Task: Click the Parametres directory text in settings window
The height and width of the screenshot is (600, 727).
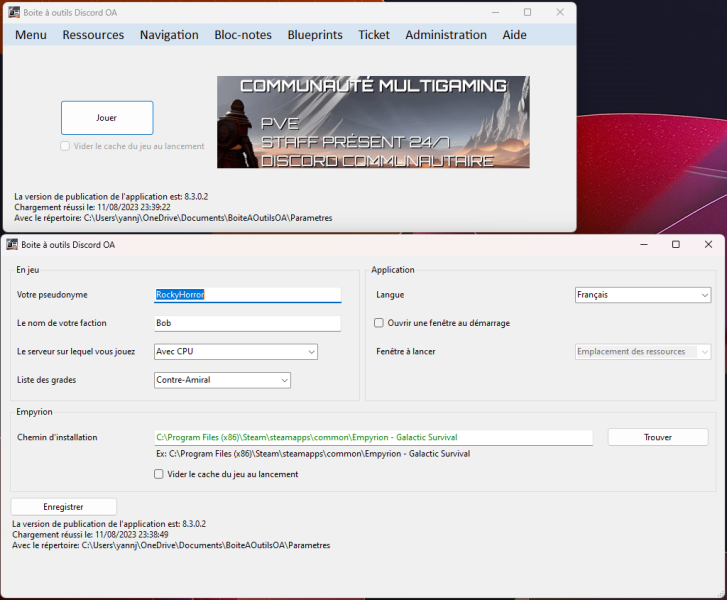Action: coord(171,545)
